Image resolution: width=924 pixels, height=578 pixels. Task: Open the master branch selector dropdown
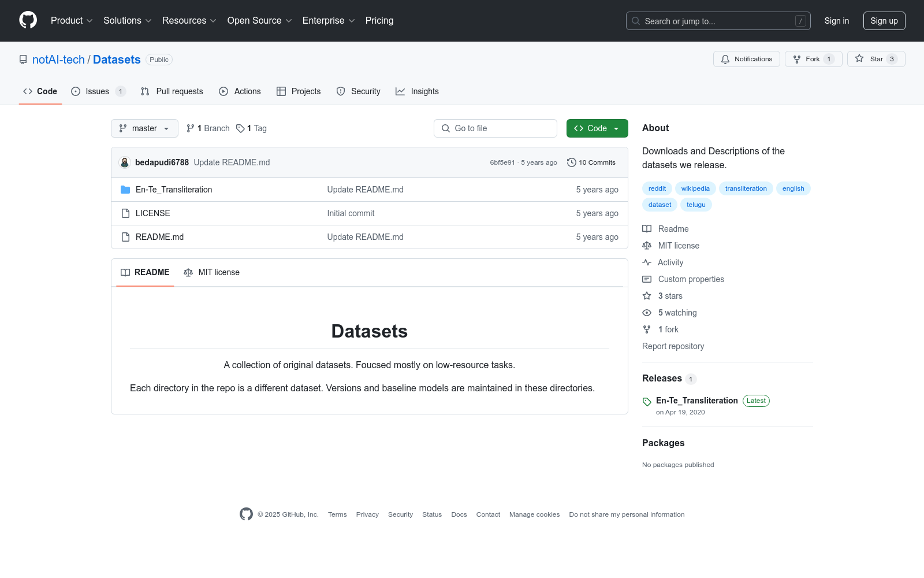click(144, 128)
